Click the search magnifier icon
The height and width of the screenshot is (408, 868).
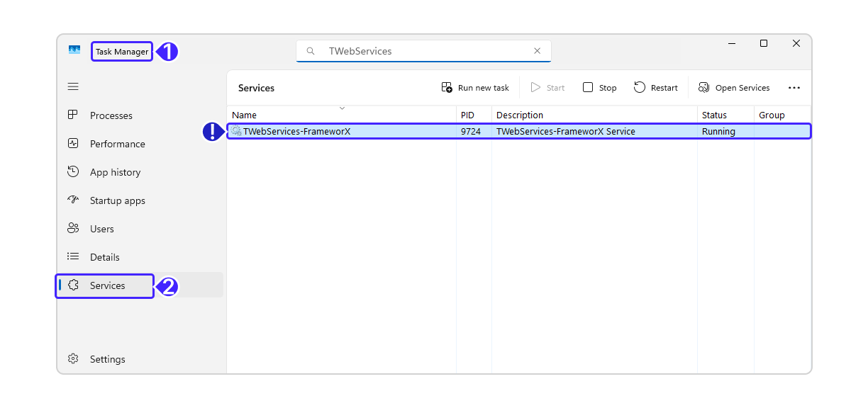click(311, 51)
